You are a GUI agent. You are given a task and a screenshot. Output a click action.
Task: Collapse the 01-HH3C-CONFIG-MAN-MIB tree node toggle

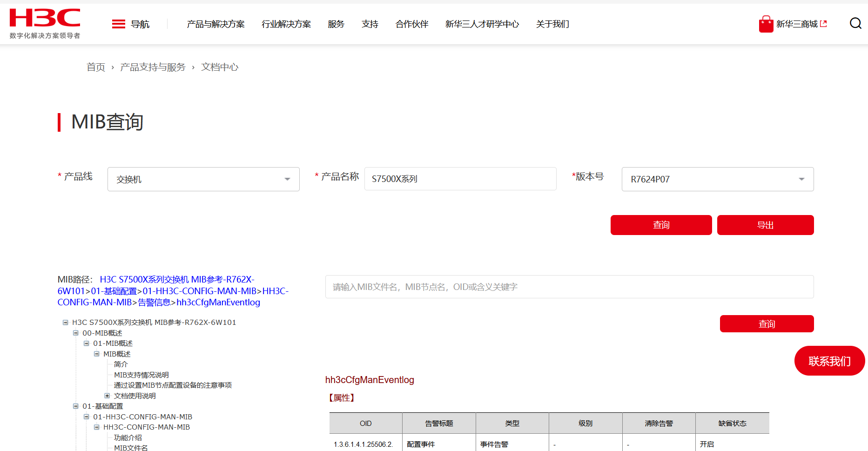click(x=87, y=417)
